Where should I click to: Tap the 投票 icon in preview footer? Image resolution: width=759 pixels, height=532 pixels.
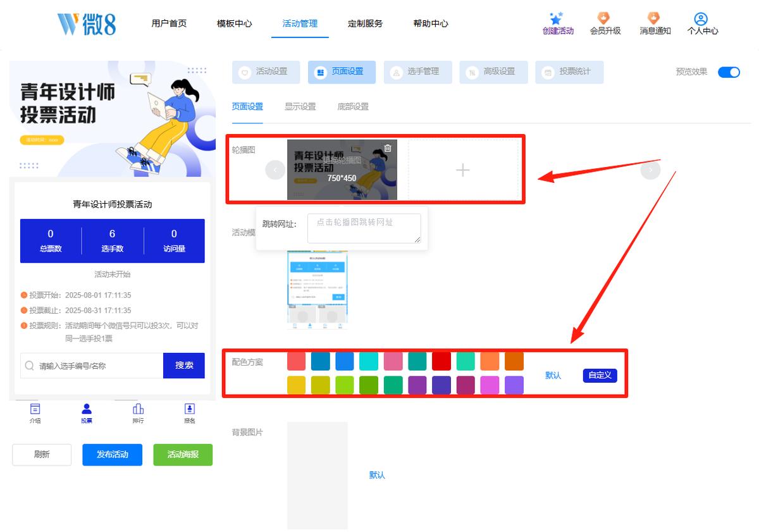point(87,409)
